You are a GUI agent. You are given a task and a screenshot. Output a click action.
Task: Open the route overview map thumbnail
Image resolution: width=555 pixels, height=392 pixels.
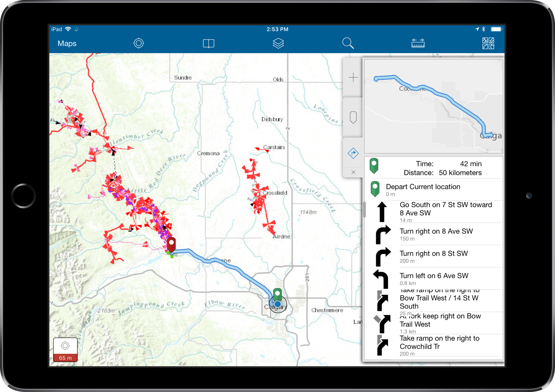coord(434,106)
